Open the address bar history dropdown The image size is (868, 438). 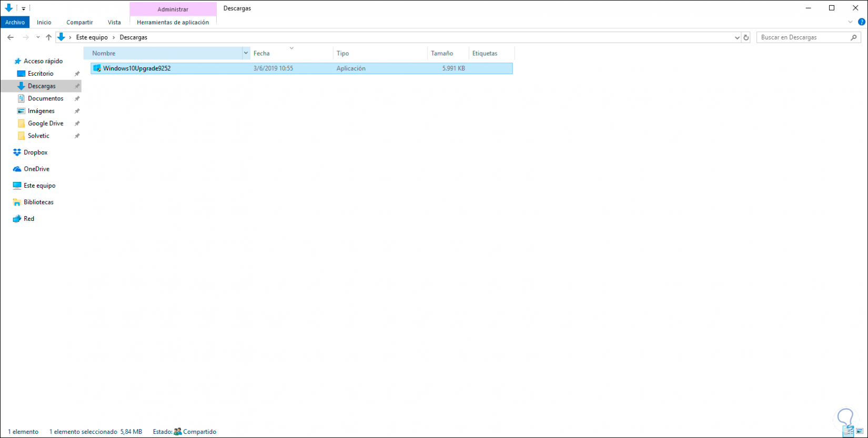point(737,37)
